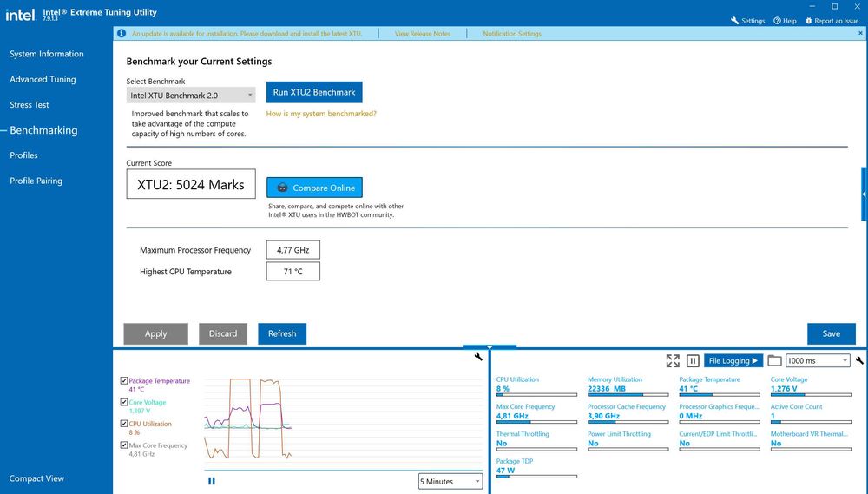Toggle Core Voltage graph checkbox
This screenshot has height=494, width=868.
pyautogui.click(x=124, y=402)
